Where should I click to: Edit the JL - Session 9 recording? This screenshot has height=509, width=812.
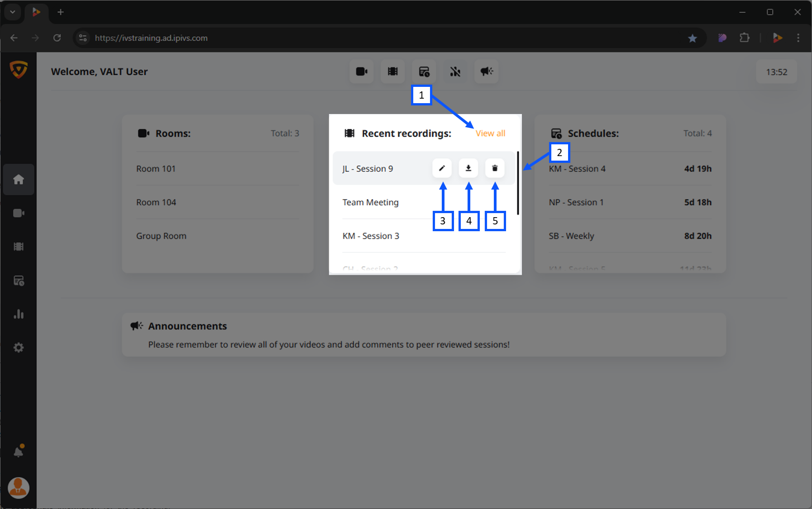(442, 168)
